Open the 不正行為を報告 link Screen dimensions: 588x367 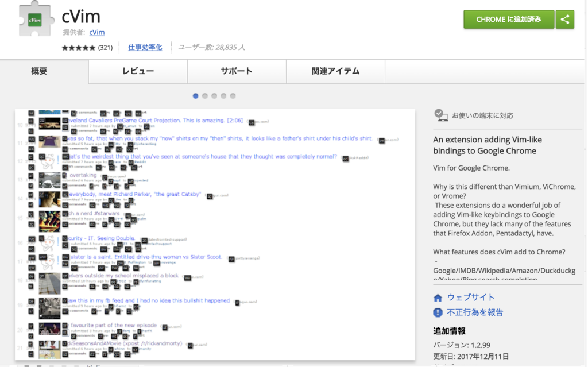(475, 312)
